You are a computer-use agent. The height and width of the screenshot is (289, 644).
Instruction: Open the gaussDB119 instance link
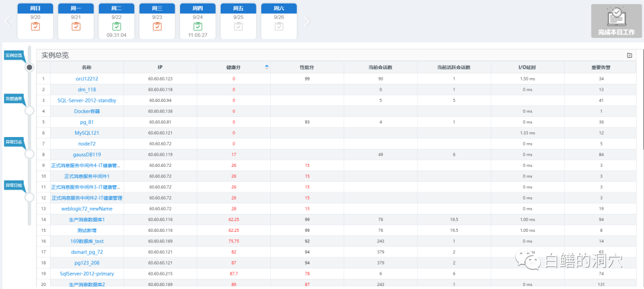tap(86, 154)
